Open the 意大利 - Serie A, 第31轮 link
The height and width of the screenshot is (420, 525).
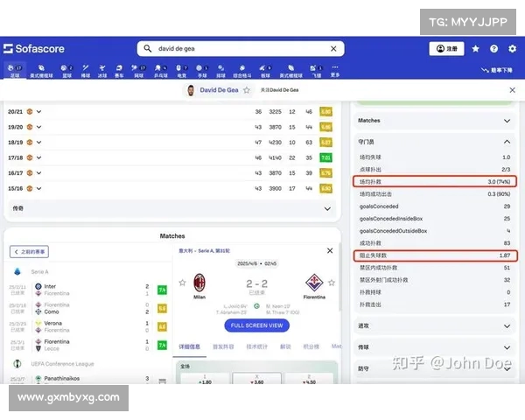204,250
